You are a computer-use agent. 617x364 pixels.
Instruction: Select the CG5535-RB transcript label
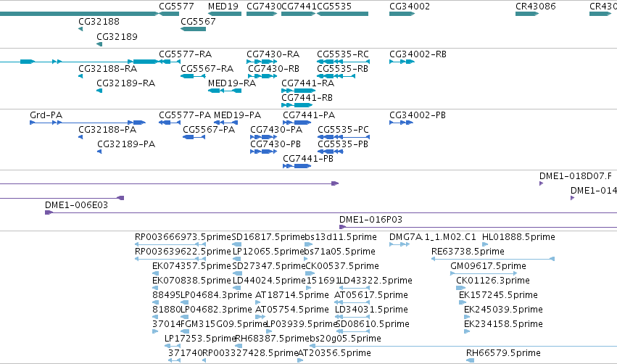coord(343,69)
